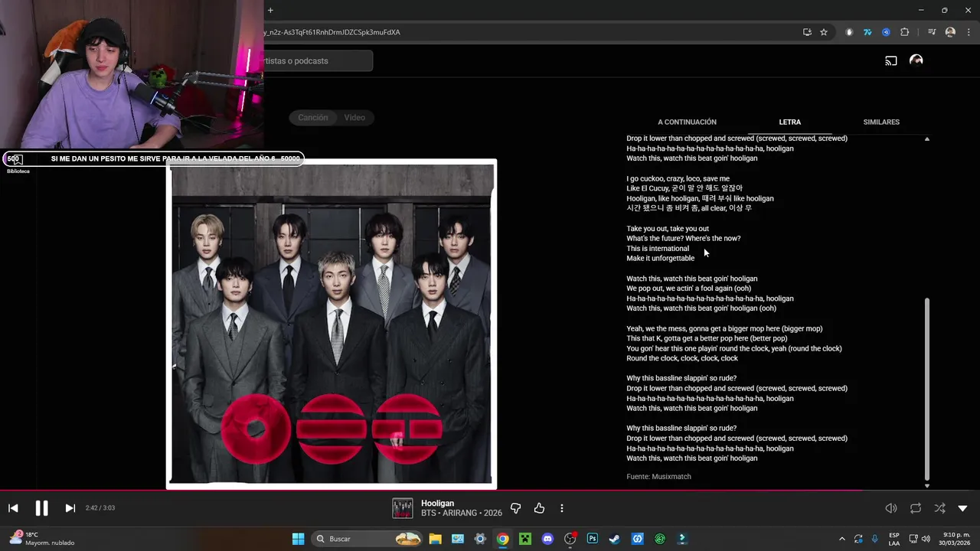Click the lyric line 'This is international'

[658, 249]
